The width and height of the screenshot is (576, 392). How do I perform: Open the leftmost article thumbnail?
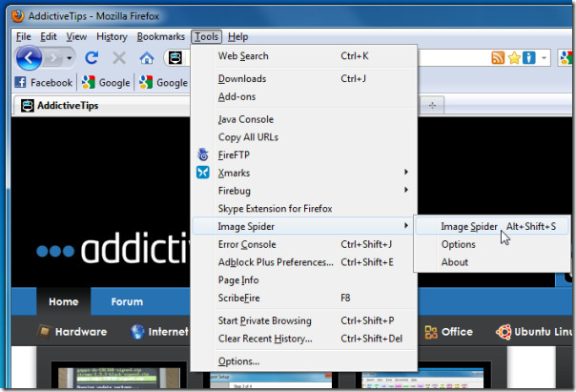pos(119,375)
